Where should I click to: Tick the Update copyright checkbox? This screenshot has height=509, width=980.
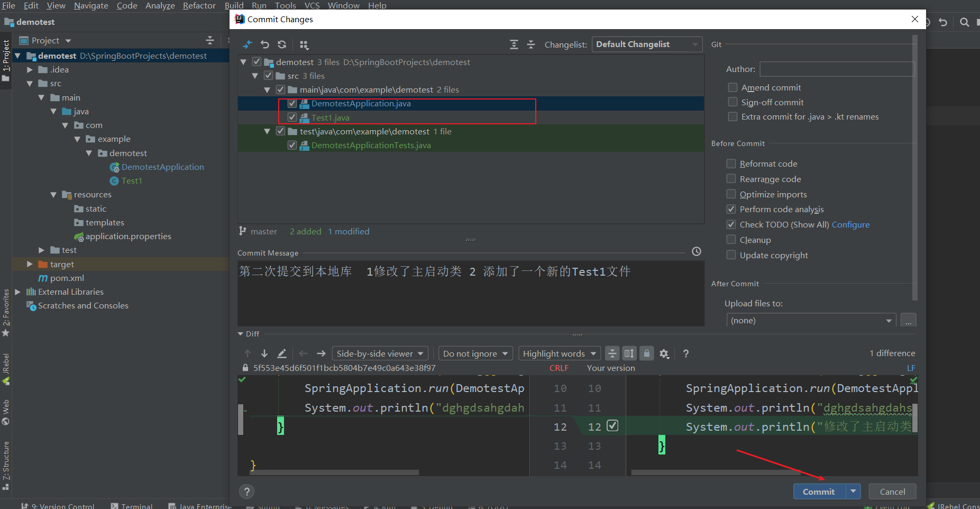point(731,255)
